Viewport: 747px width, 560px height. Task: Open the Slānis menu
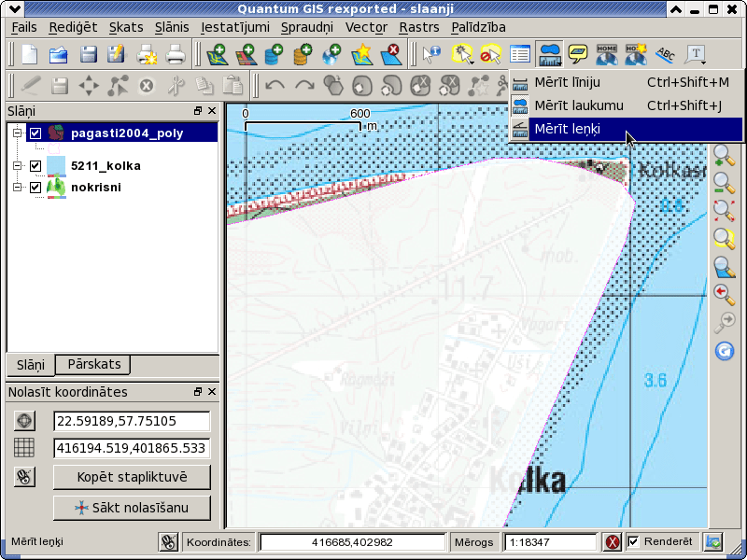click(172, 27)
